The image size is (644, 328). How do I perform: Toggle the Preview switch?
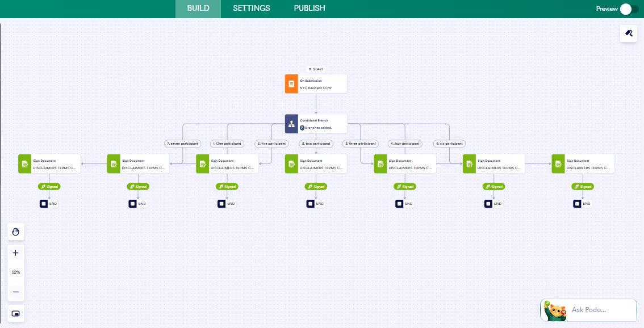click(x=629, y=9)
